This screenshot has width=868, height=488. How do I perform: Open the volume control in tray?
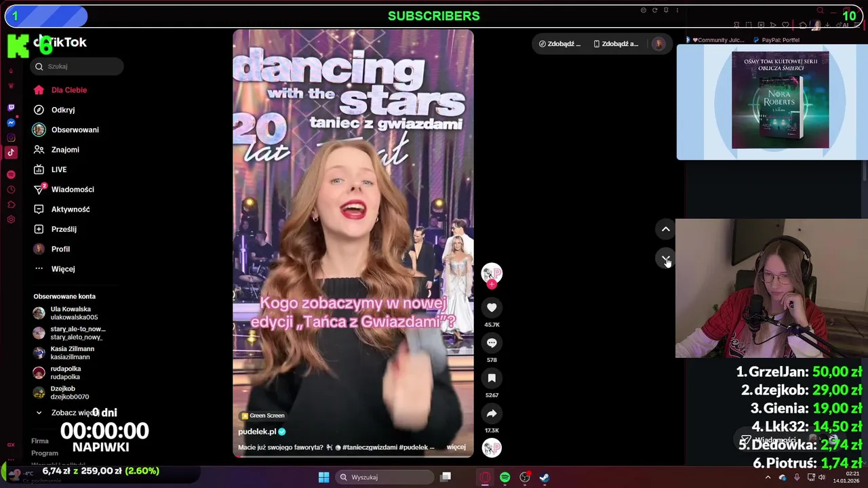click(821, 477)
